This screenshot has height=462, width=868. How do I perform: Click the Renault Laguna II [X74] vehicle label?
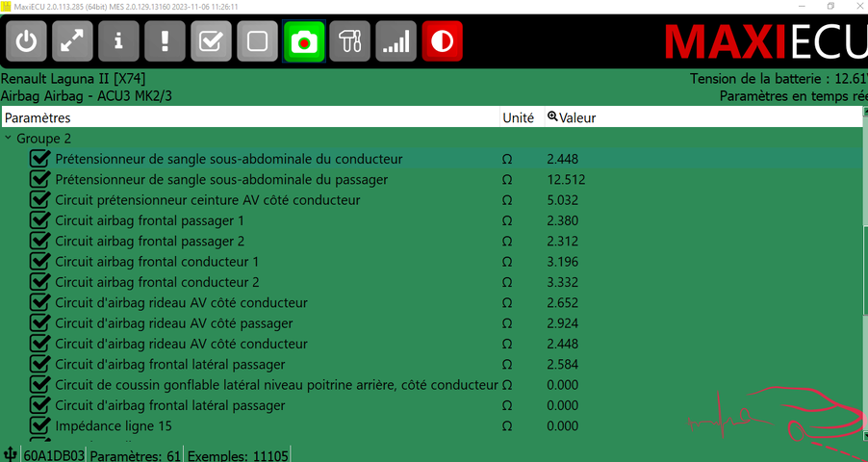(x=73, y=79)
